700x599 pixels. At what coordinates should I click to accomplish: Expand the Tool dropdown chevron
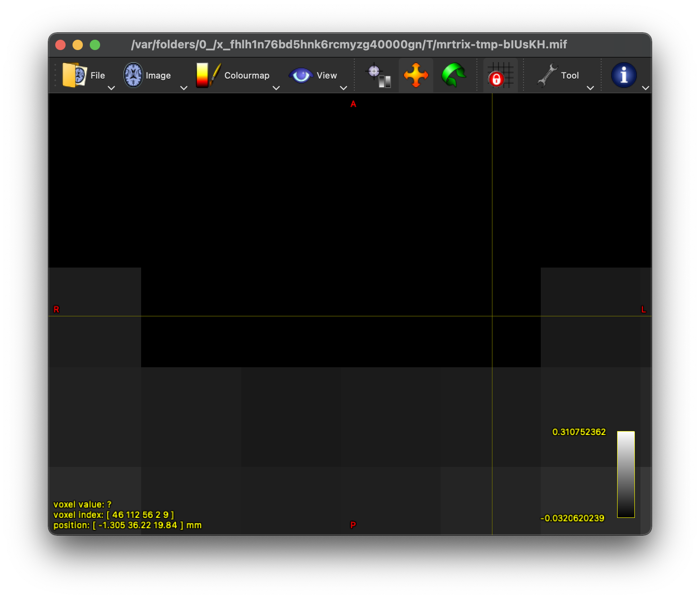(591, 88)
